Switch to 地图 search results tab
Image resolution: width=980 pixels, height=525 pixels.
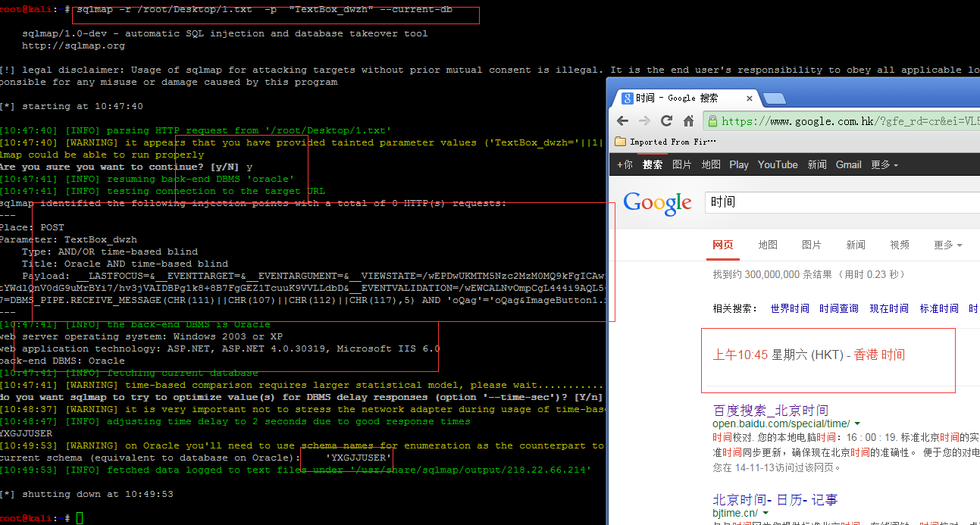(x=768, y=245)
